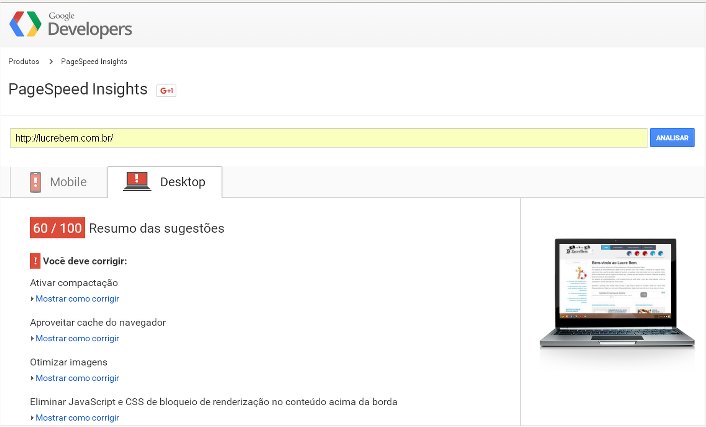Click the 60 / 100 score badge
Viewport: 706px width, 427px height.
click(57, 228)
